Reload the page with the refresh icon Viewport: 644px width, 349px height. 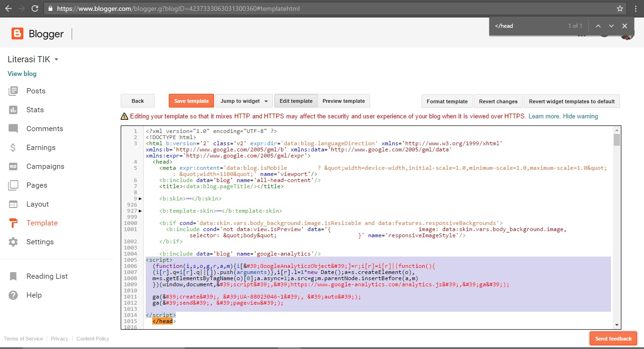pyautogui.click(x=35, y=8)
